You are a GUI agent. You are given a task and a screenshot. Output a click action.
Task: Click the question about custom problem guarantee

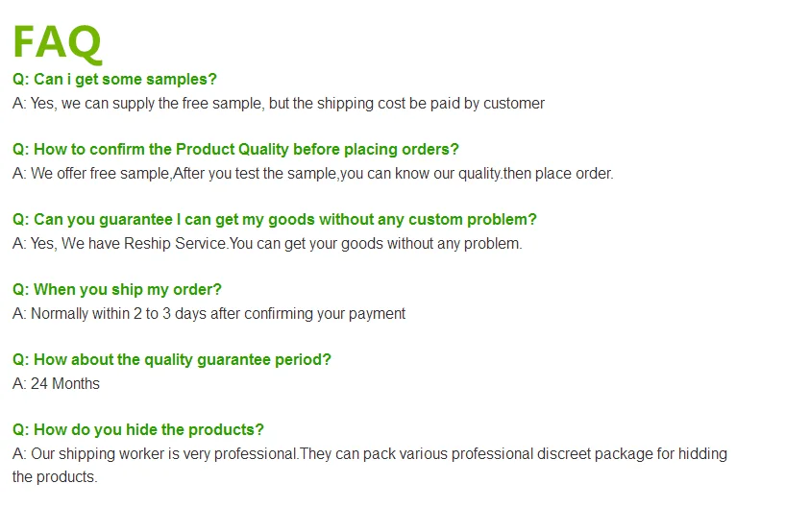pos(275,220)
